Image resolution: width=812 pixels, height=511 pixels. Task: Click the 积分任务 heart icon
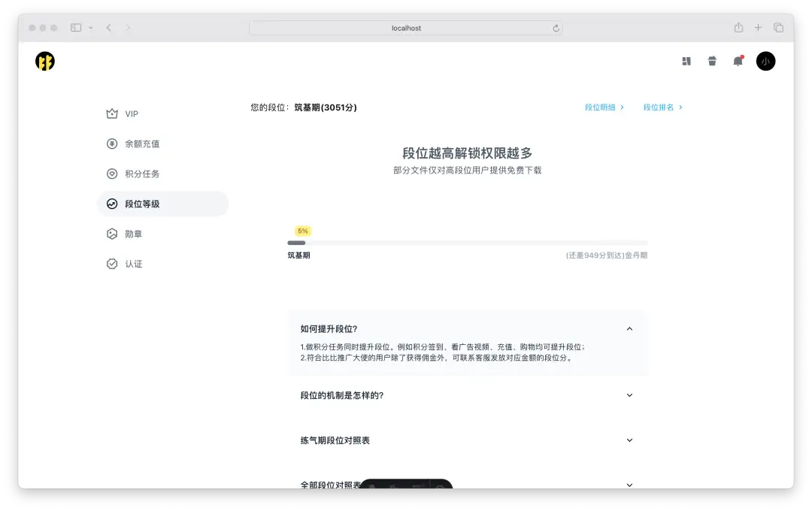coord(135,174)
